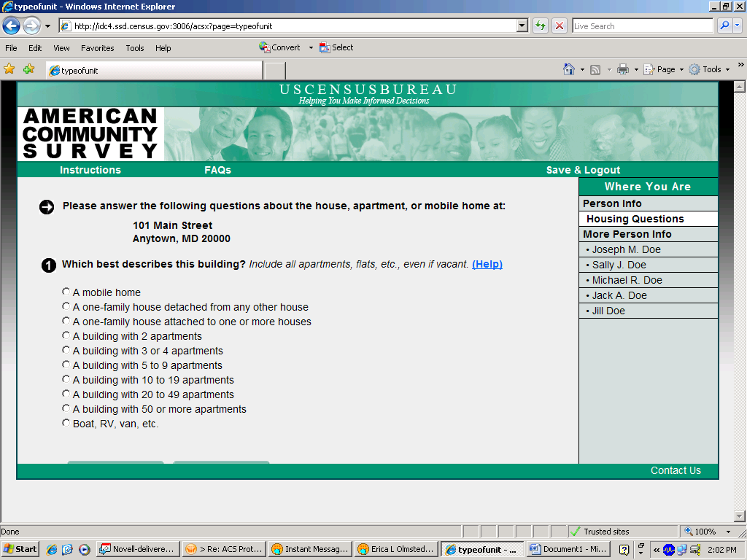Open the Page command menu
The width and height of the screenshot is (747, 560).
[x=663, y=69]
